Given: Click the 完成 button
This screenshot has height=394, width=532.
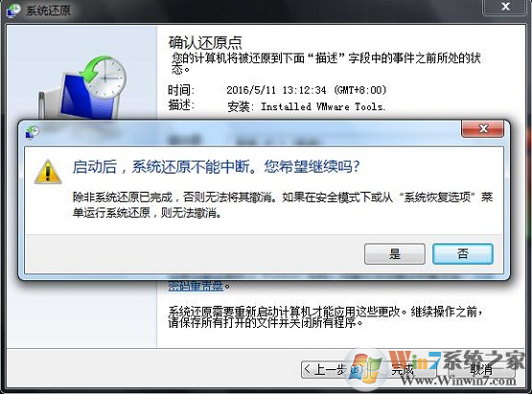Looking at the screenshot, I should coord(403,370).
